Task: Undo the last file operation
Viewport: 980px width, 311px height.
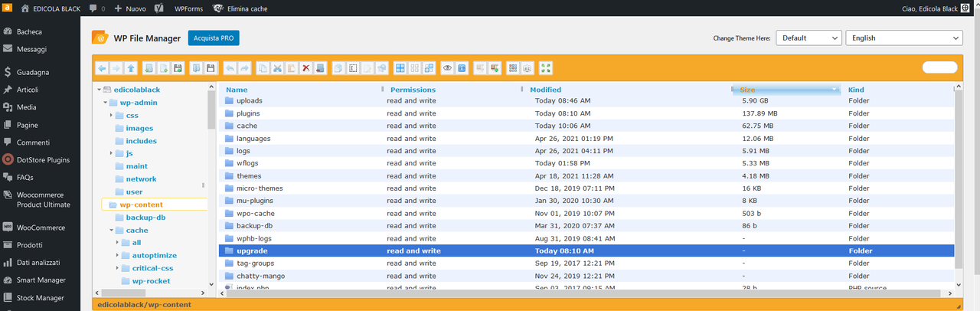Action: click(x=230, y=67)
